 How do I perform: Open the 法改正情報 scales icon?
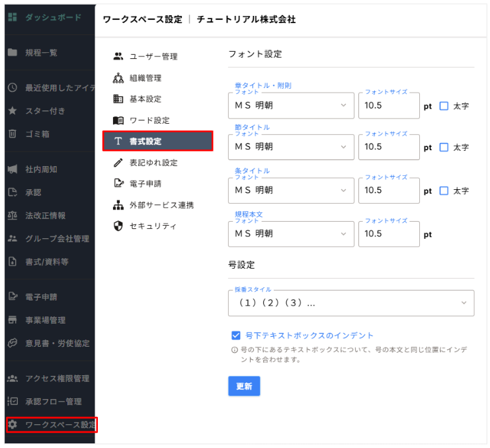(x=12, y=215)
